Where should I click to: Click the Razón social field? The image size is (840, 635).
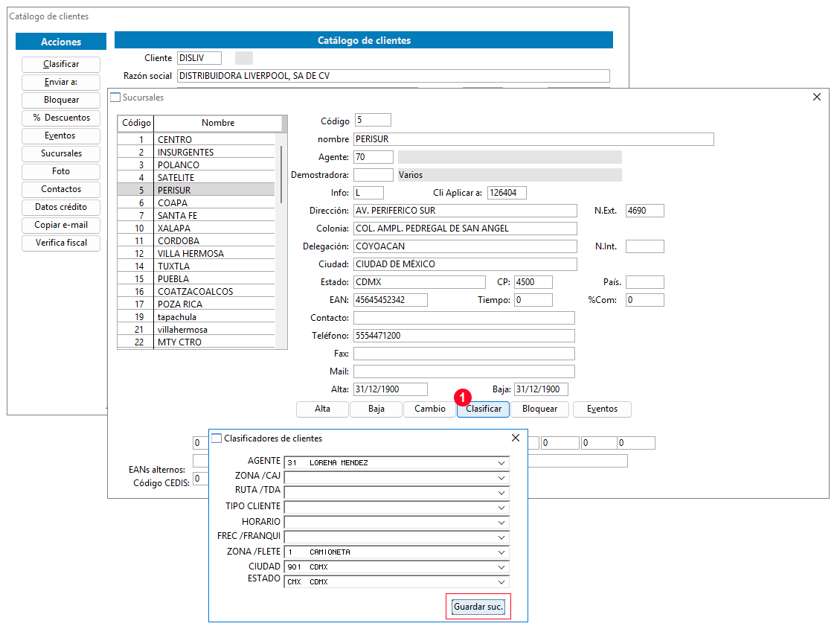(393, 76)
